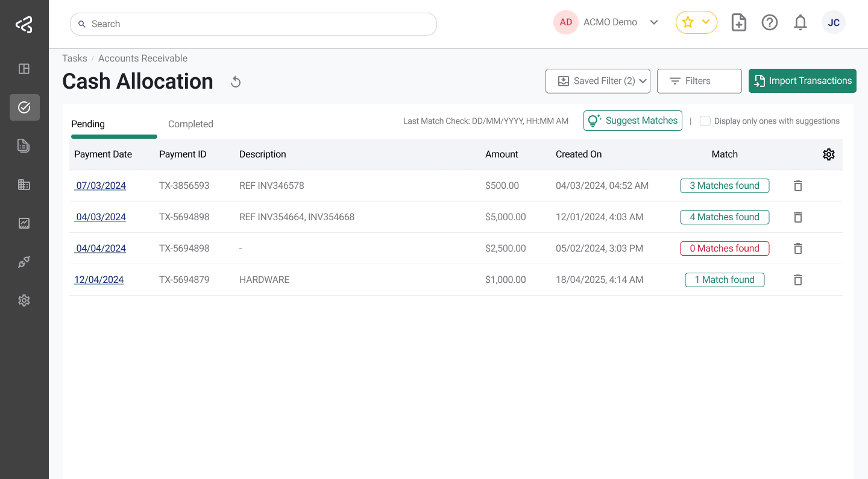Open Settings from the sidebar gear icon
Image resolution: width=868 pixels, height=479 pixels.
[24, 300]
